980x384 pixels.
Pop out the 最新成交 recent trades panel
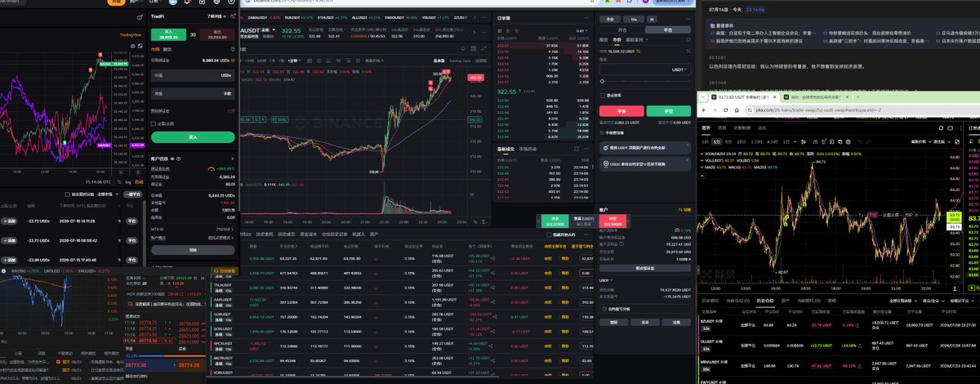coord(577,149)
